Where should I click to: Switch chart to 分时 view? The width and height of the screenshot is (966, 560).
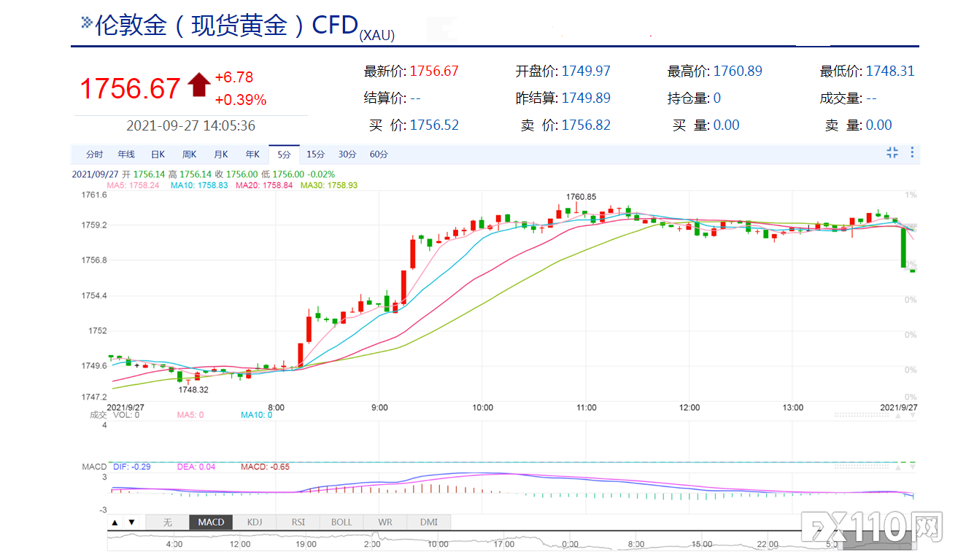[94, 155]
